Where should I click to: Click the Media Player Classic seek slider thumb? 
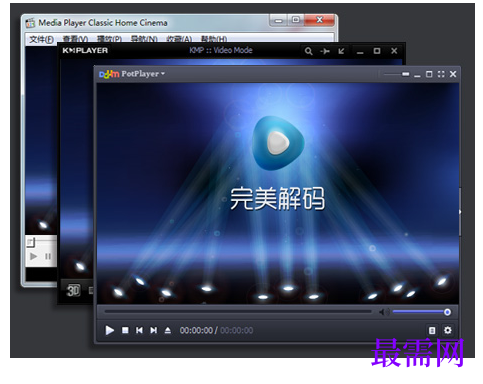(30, 242)
